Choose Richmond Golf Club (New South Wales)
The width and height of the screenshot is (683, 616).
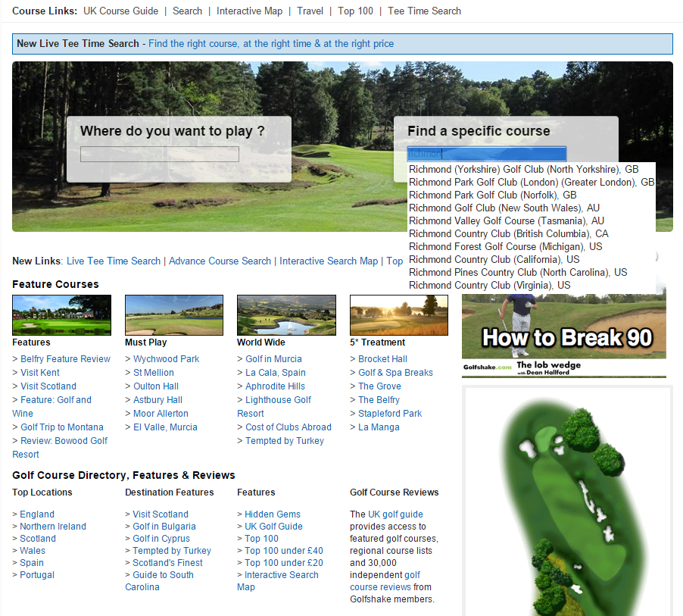tap(504, 208)
